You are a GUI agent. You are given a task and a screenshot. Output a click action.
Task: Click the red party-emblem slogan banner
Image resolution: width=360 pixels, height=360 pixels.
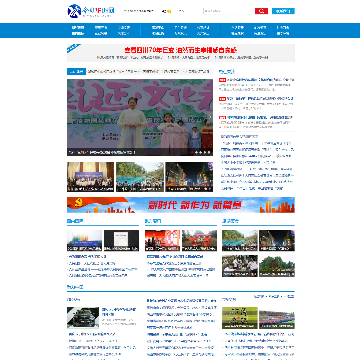181,205
